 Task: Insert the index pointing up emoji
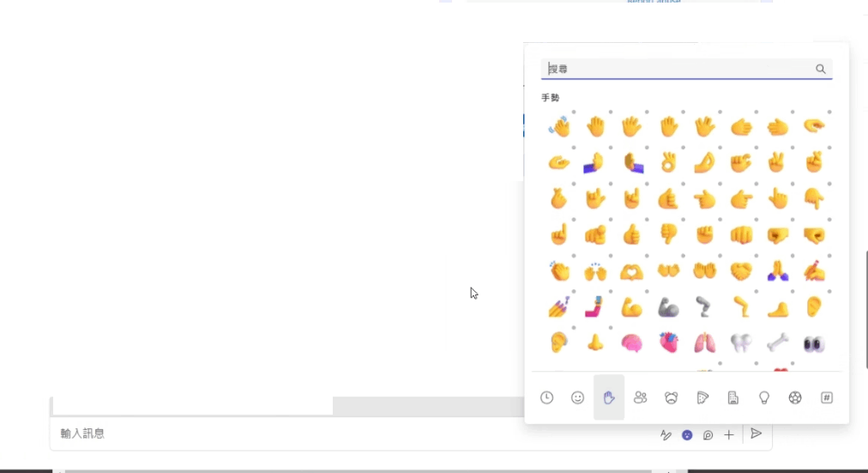pyautogui.click(x=559, y=235)
